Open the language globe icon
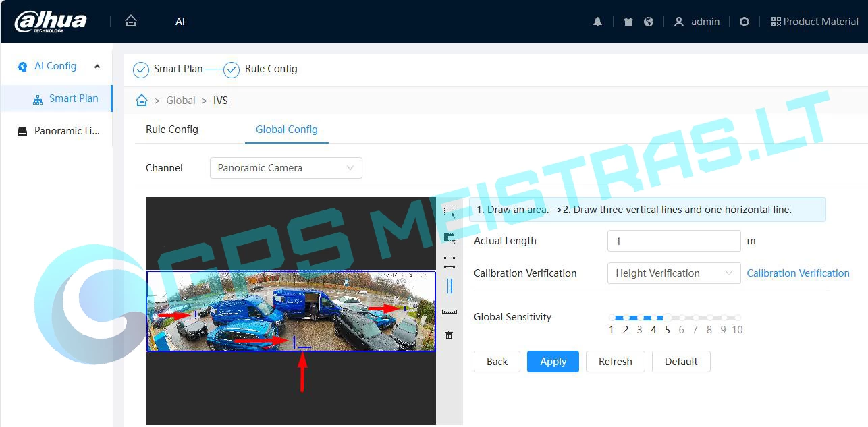This screenshot has height=427, width=868. (649, 22)
